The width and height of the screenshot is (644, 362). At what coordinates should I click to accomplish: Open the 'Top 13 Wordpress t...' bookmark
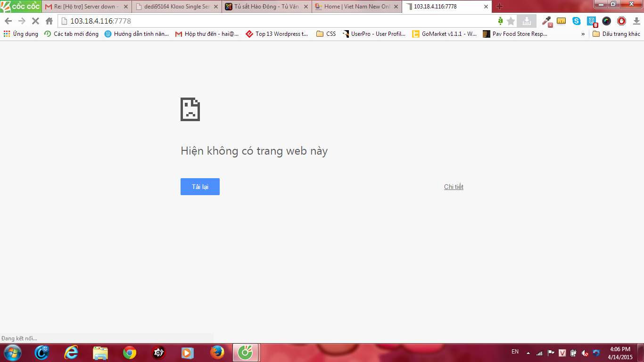coord(277,34)
